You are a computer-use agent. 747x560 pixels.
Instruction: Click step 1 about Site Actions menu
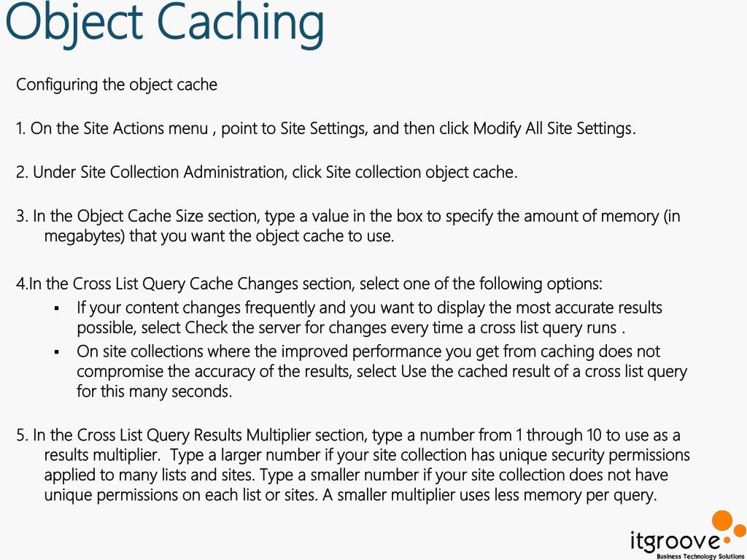[326, 128]
